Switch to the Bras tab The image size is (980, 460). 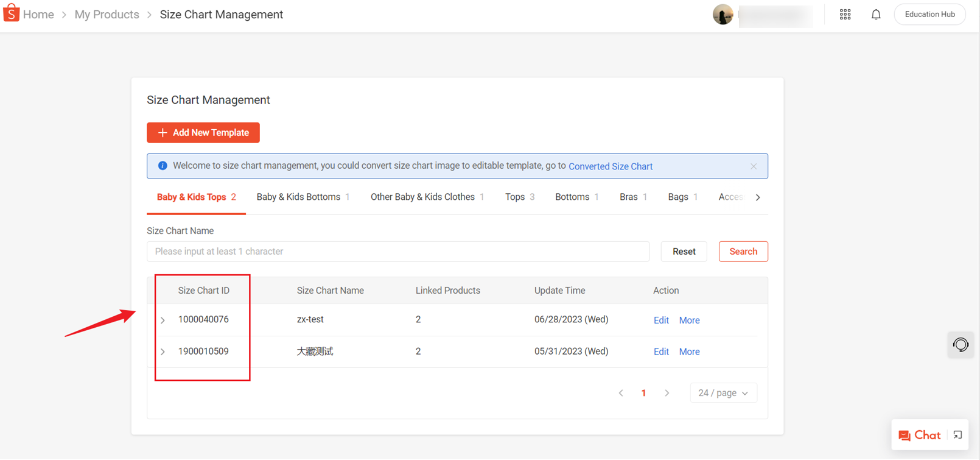coord(633,197)
